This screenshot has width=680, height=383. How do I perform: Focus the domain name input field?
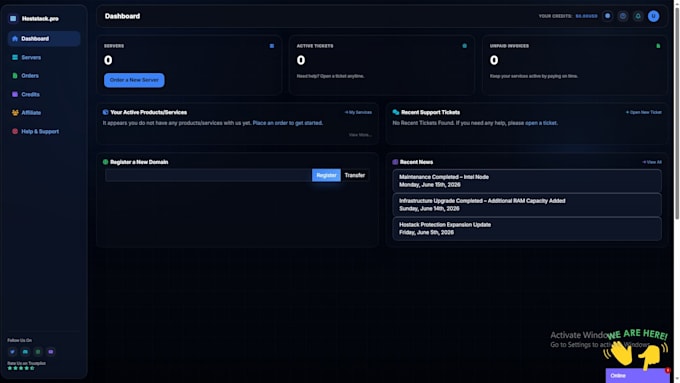208,175
